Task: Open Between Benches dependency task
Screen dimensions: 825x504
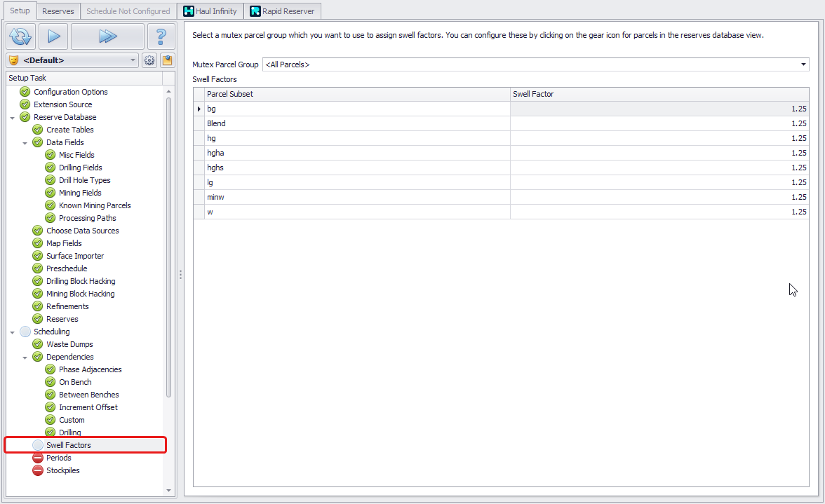Action: [89, 395]
